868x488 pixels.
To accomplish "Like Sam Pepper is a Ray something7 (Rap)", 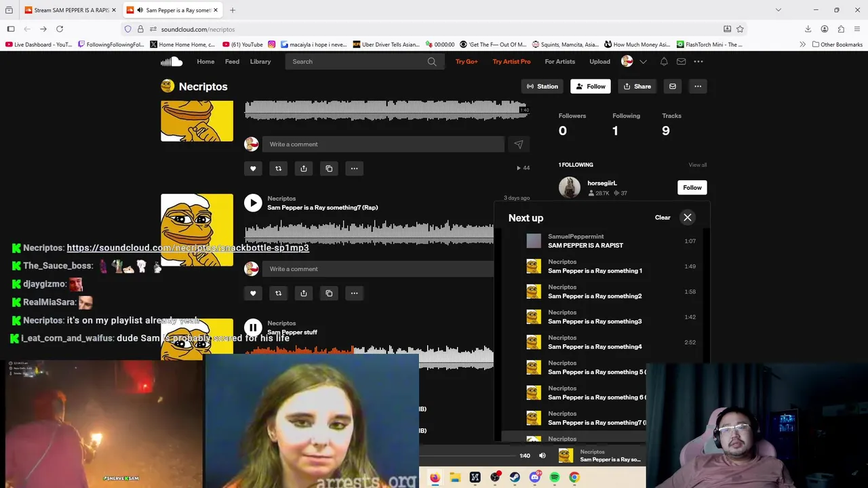I will [253, 293].
